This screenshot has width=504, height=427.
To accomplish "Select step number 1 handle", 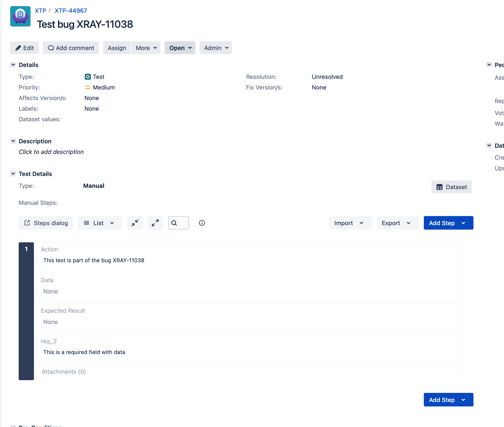I will pos(26,311).
